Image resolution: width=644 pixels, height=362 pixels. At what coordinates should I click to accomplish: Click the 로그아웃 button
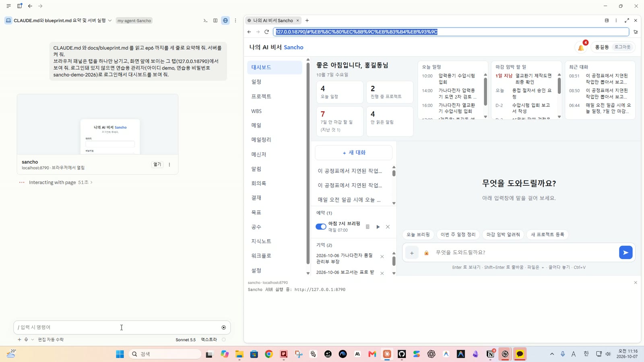point(622,47)
